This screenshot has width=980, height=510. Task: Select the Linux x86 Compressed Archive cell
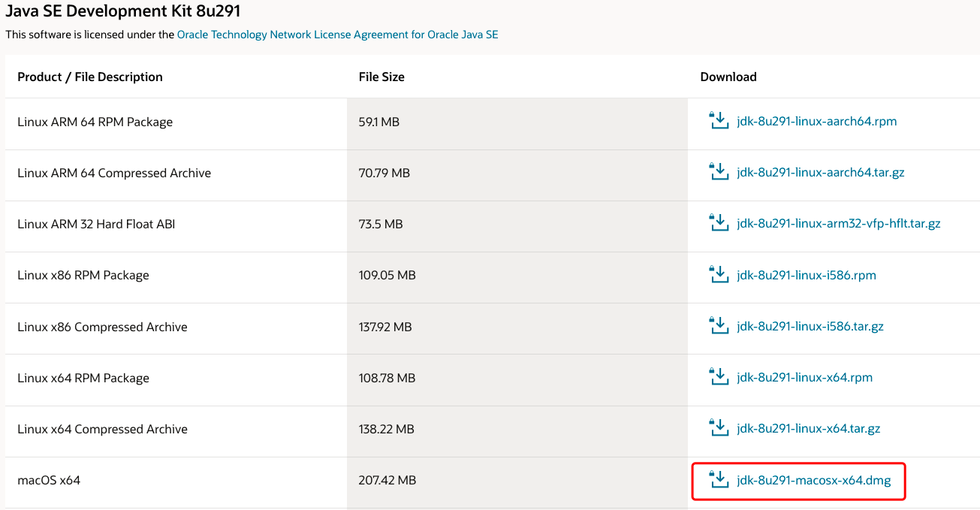click(176, 327)
